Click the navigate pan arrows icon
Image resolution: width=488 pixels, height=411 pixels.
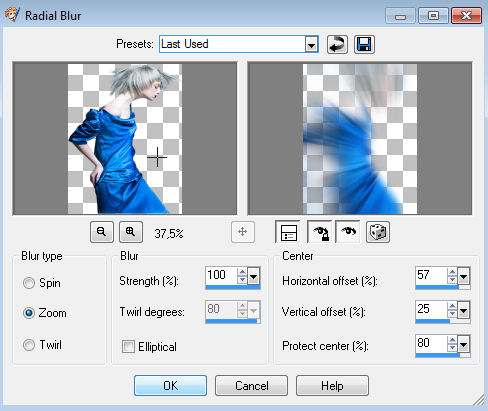coord(243,232)
